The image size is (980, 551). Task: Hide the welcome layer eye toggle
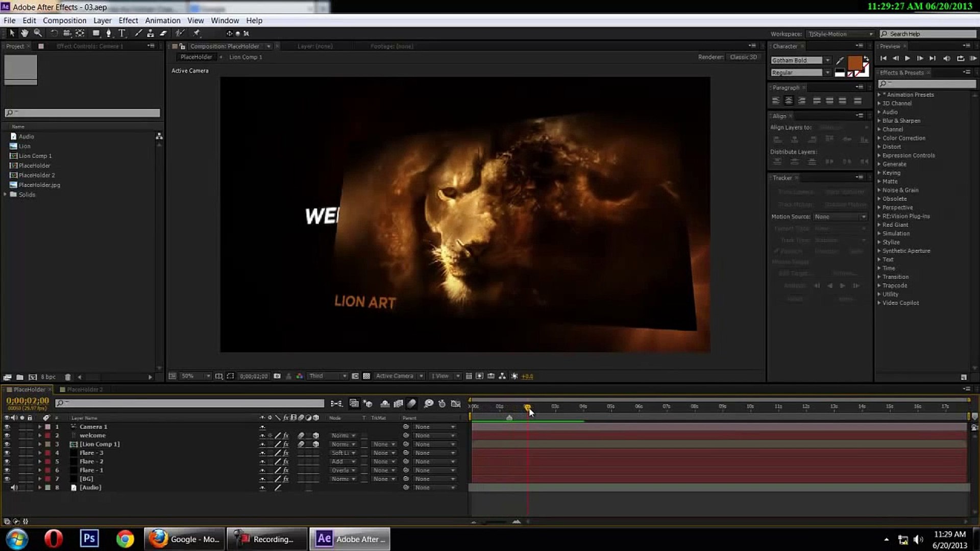[7, 436]
